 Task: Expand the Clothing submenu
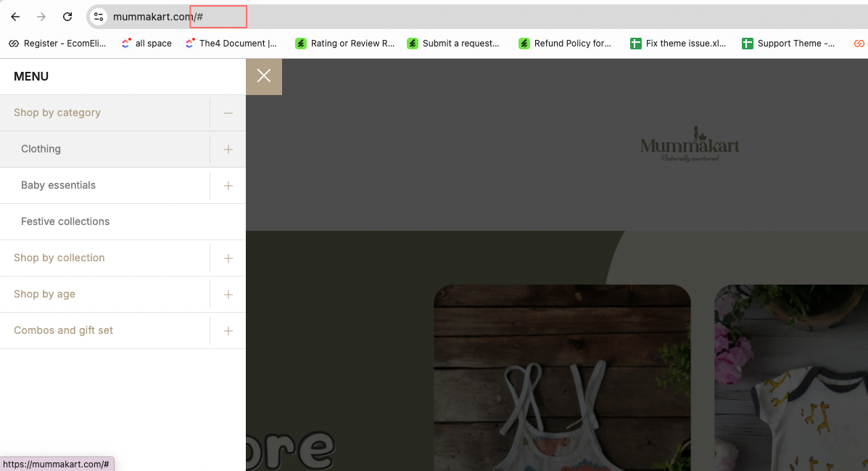pyautogui.click(x=228, y=150)
